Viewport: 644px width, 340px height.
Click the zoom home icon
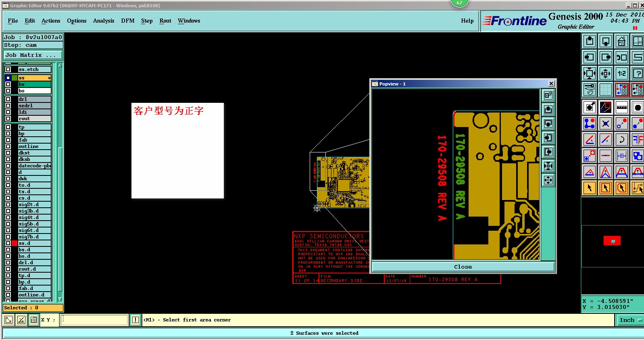tap(622, 41)
